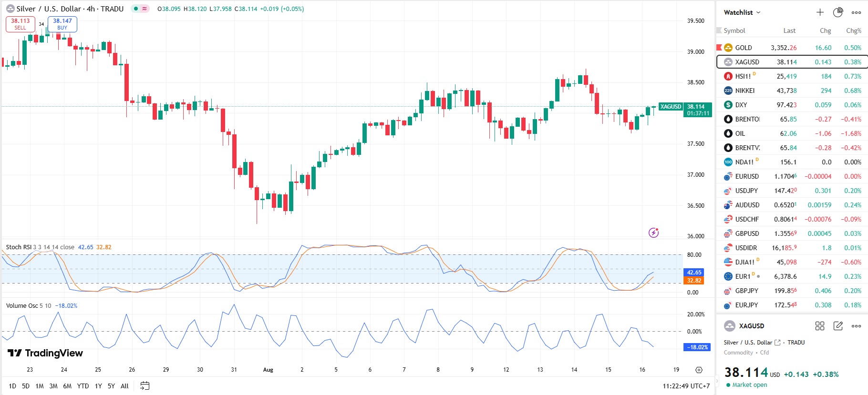The image size is (868, 395).
Task: Select the YTD time range
Action: coord(83,386)
